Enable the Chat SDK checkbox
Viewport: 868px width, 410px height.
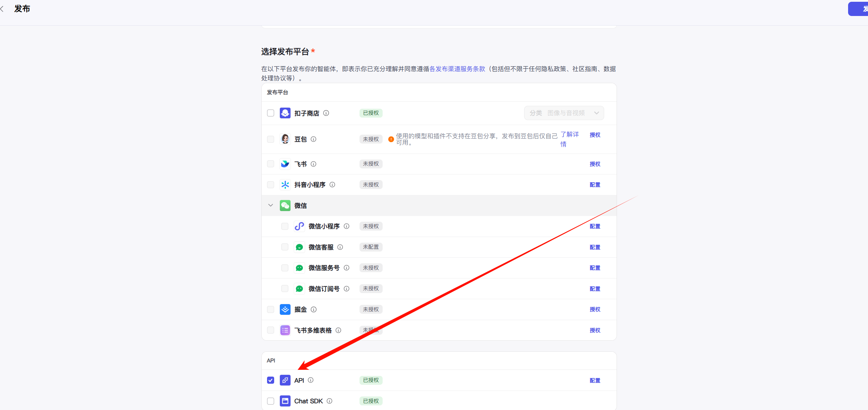pos(271,401)
